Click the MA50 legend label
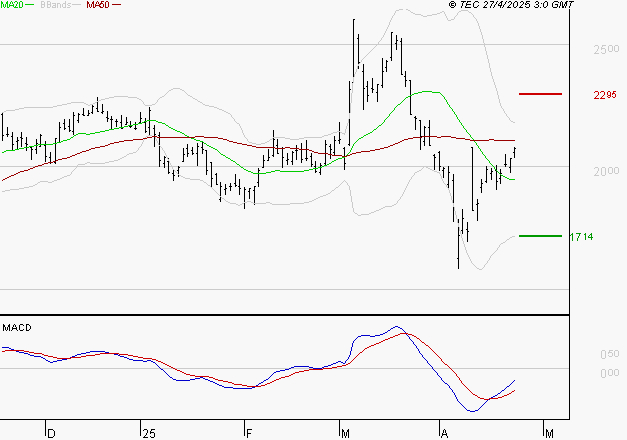 (x=98, y=5)
